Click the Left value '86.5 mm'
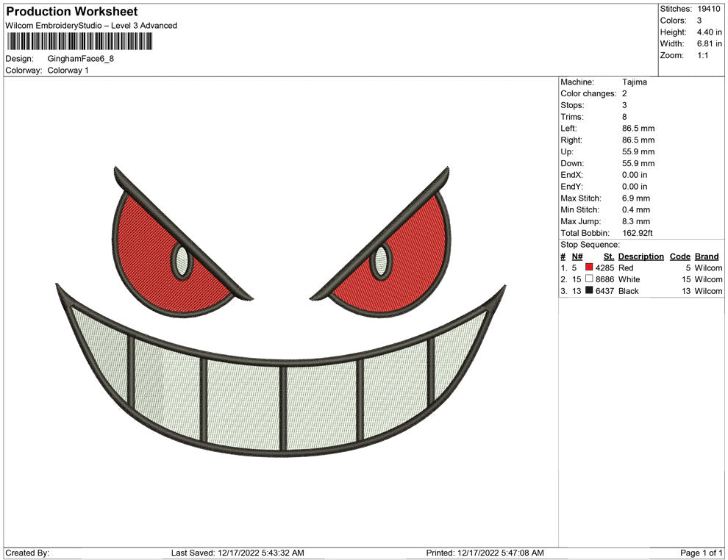This screenshot has height=560, width=728. [638, 129]
